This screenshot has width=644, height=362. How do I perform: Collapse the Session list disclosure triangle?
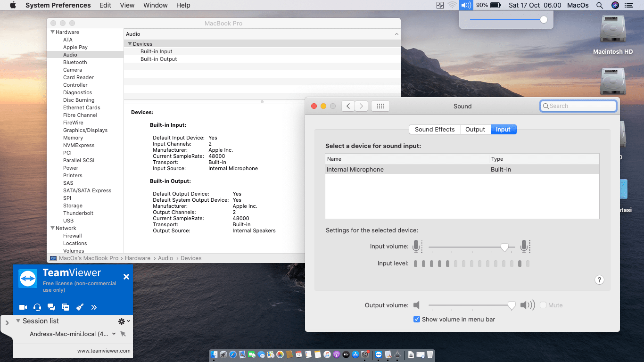point(18,321)
